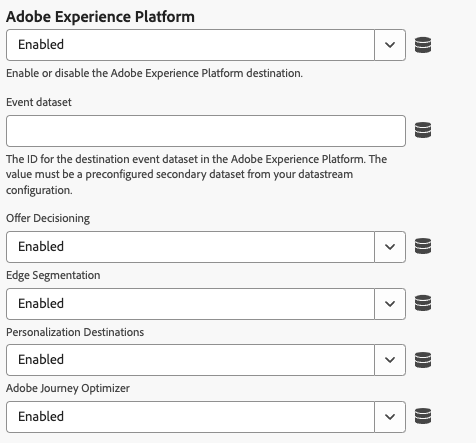Screen dimensions: 476x443
Task: Click data element icon beside Offer Decisioning dropdown
Action: [423, 246]
